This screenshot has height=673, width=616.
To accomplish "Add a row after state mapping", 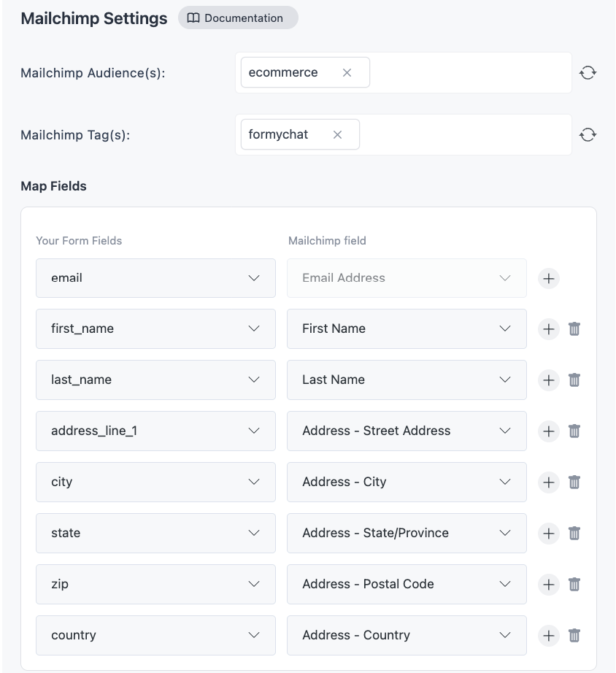I will point(549,534).
